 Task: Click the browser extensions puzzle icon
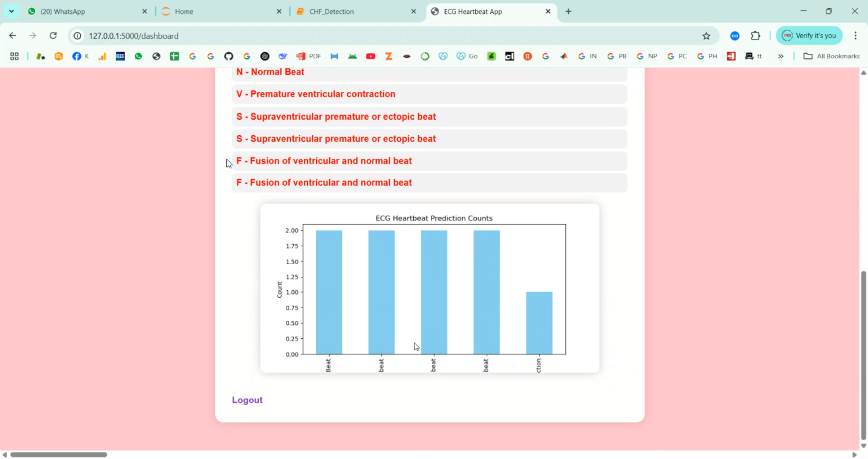click(755, 35)
